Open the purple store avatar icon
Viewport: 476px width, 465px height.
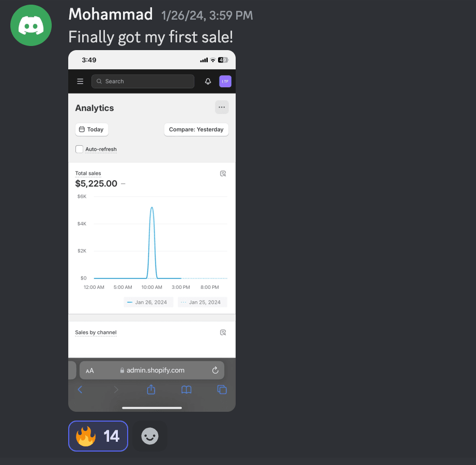click(x=225, y=81)
